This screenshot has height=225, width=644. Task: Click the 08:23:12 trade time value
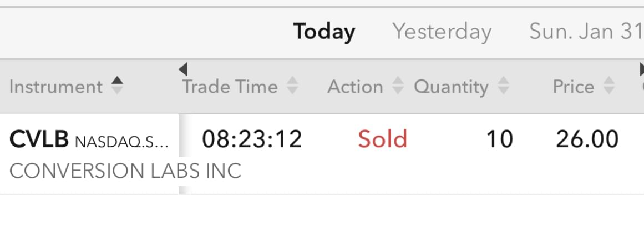[x=252, y=139]
